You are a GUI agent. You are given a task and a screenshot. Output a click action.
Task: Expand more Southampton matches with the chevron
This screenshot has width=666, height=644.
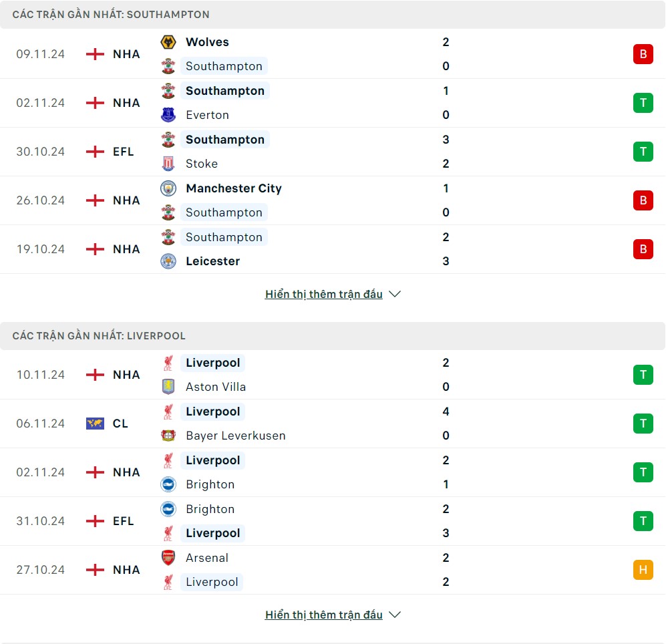[x=395, y=294]
